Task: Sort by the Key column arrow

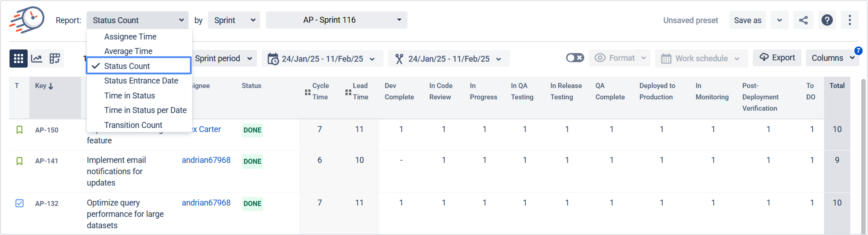Action: click(x=51, y=86)
